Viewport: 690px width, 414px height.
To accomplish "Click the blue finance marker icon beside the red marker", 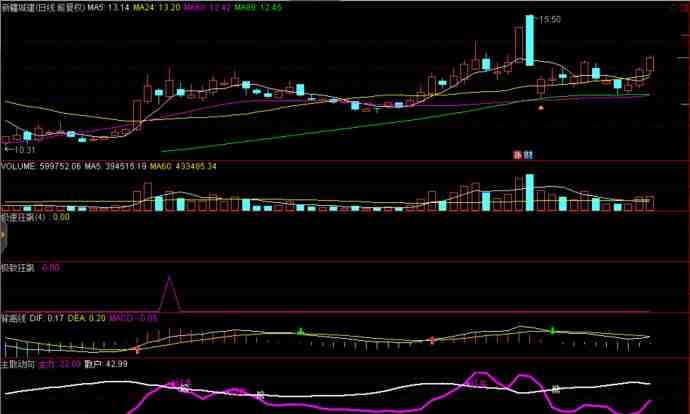I will 529,155.
